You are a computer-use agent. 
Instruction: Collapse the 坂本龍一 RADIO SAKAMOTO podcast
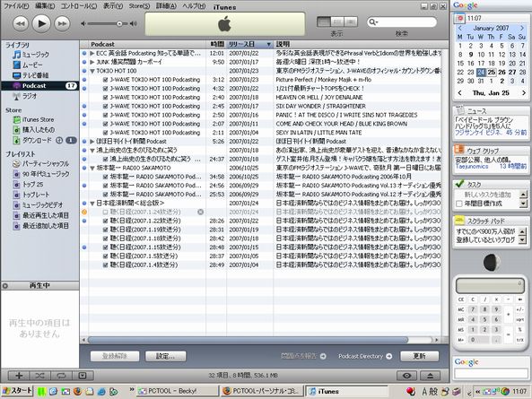coord(92,168)
